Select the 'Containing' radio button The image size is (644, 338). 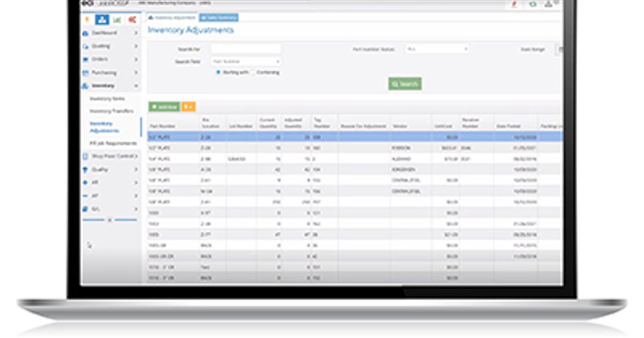(x=253, y=72)
